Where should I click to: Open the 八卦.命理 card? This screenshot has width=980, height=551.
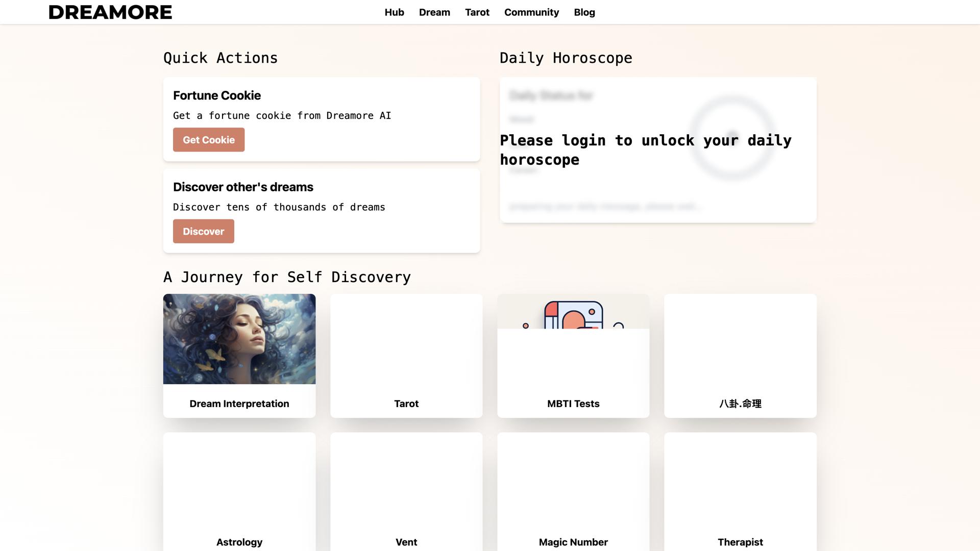click(740, 356)
